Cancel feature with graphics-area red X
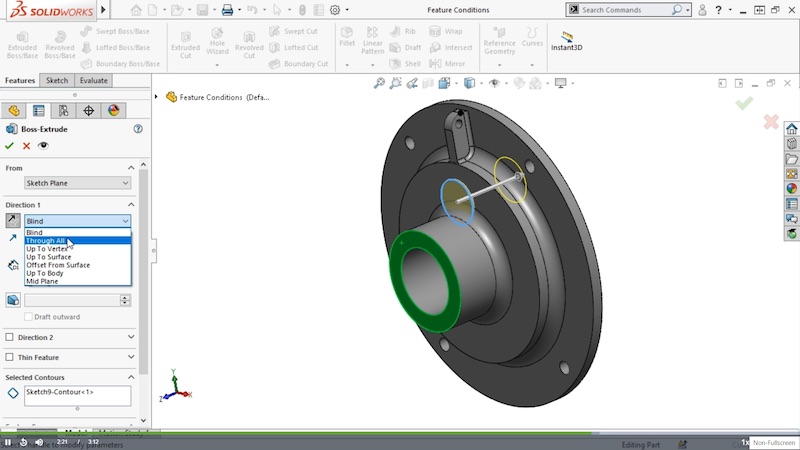The image size is (800, 450). pyautogui.click(x=771, y=122)
